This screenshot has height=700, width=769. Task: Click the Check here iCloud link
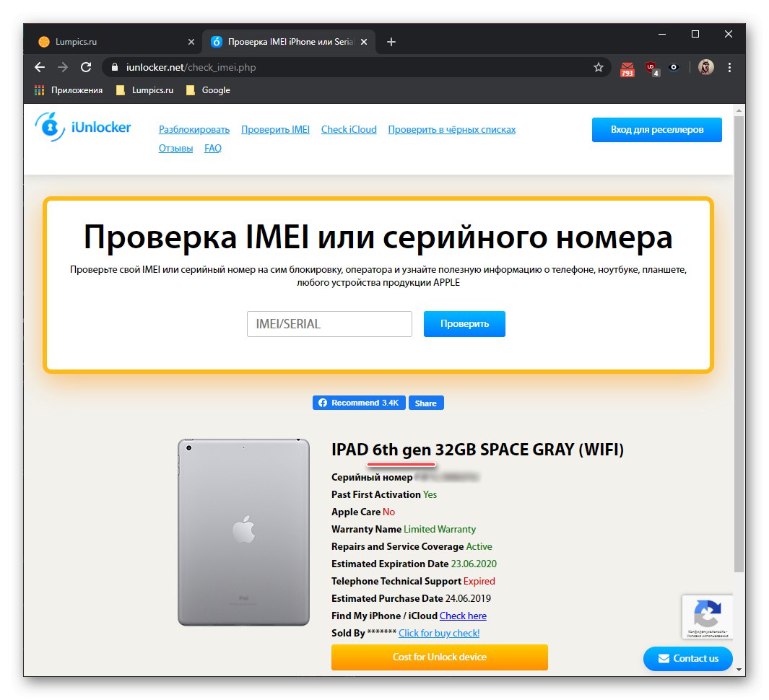pos(463,616)
